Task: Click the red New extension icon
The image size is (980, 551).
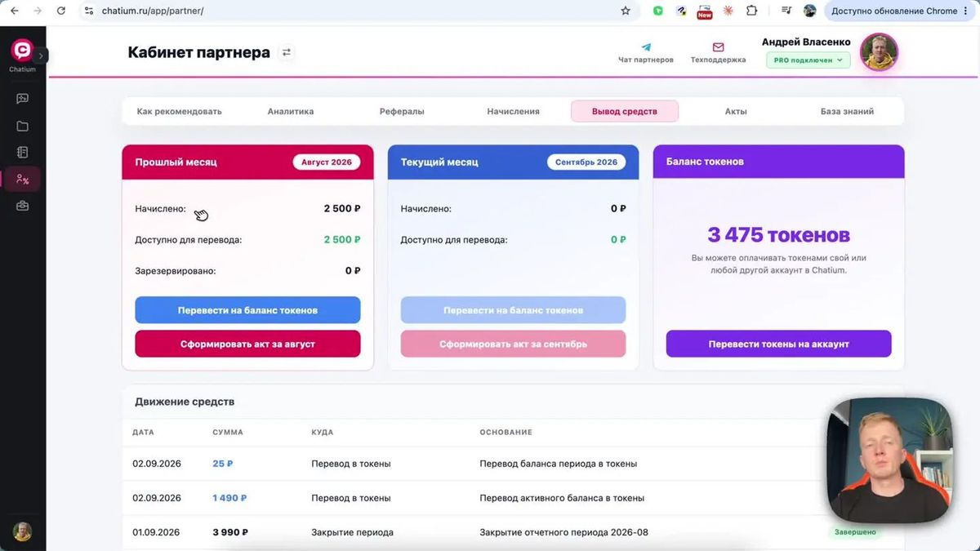Action: tap(704, 11)
